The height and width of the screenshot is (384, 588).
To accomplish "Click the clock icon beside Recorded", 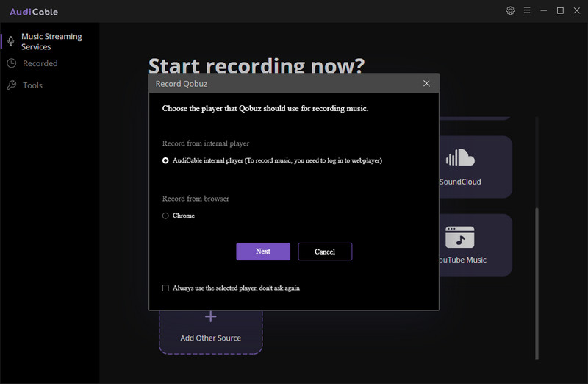I will [12, 63].
